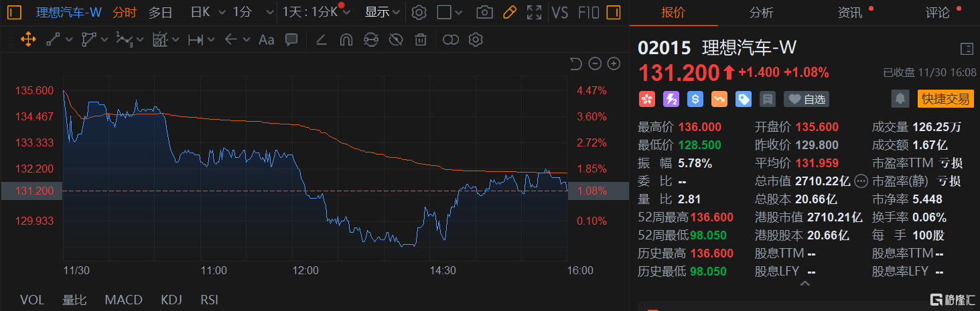Screen dimensions: 980x311
Task: Activate the magnet snap tool
Action: 346,40
